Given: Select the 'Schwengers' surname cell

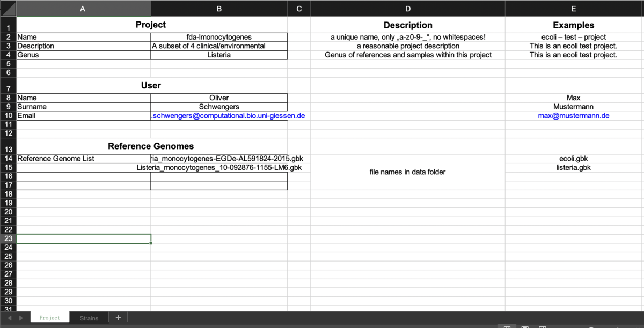Looking at the screenshot, I should [x=219, y=107].
